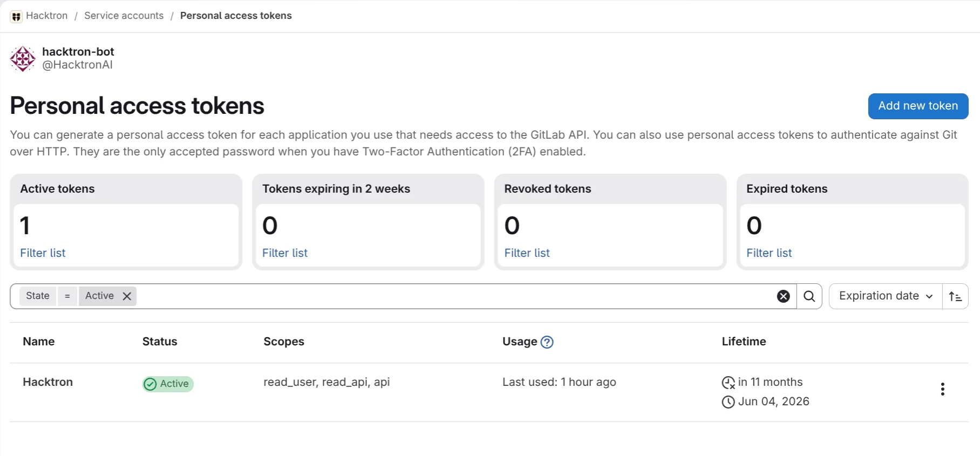Filter list by Expired tokens
The height and width of the screenshot is (456, 980).
coord(769,253)
